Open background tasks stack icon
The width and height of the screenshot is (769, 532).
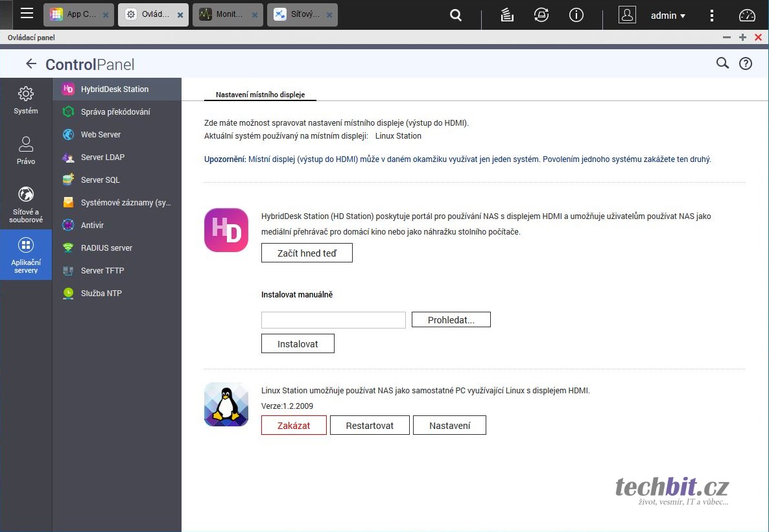pos(507,16)
